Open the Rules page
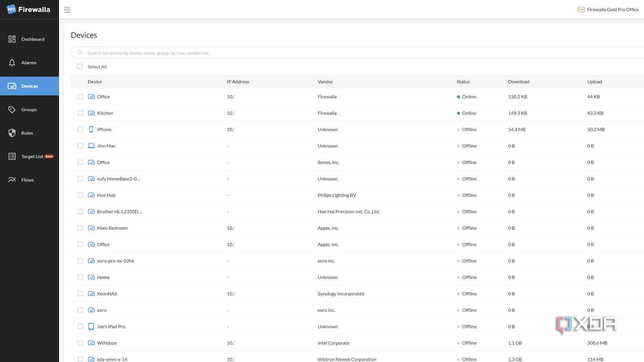The width and height of the screenshot is (644, 362). point(29,133)
